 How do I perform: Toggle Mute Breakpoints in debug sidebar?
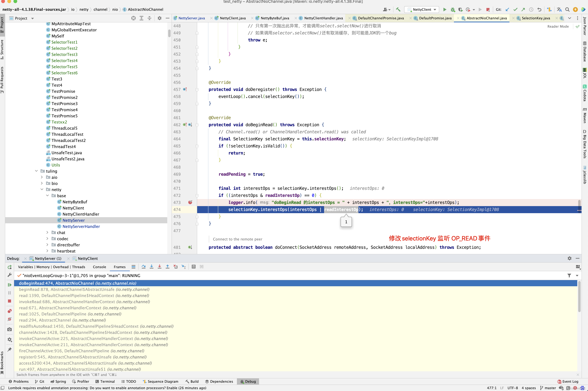click(x=10, y=319)
